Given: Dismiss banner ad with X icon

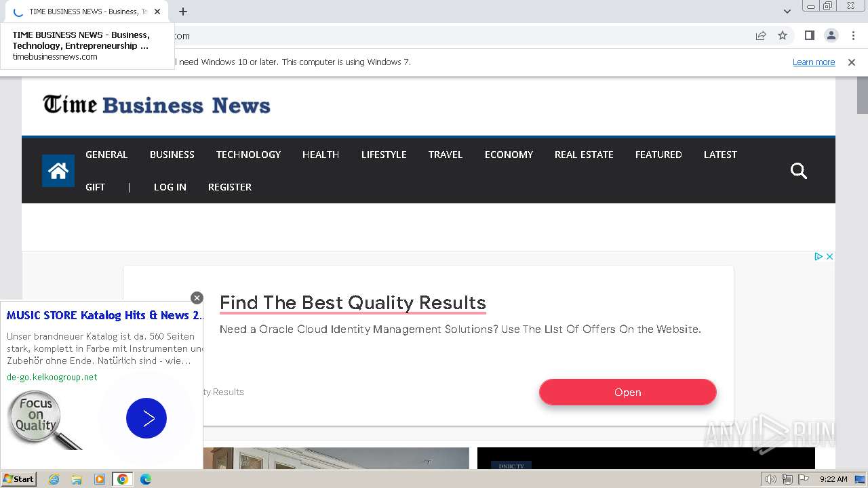Looking at the screenshot, I should pyautogui.click(x=829, y=256).
